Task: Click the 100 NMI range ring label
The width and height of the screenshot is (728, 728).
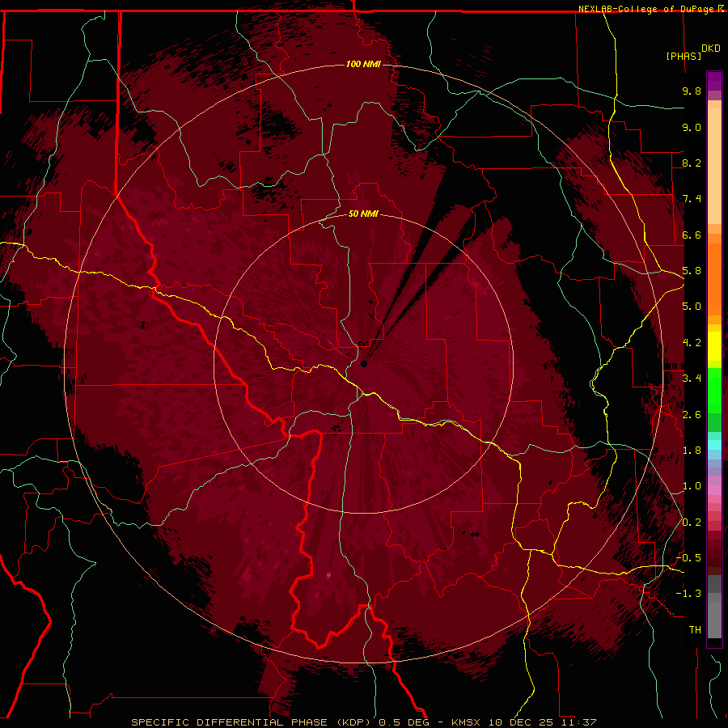Action: coord(363,64)
